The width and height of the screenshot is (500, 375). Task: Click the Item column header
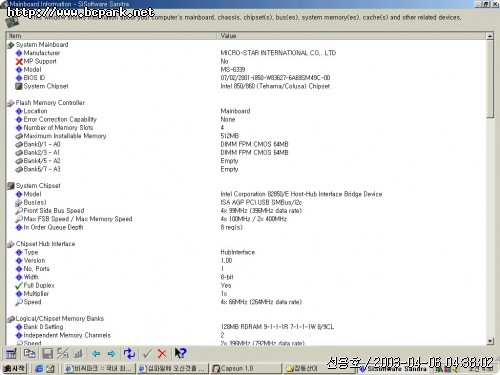point(111,36)
